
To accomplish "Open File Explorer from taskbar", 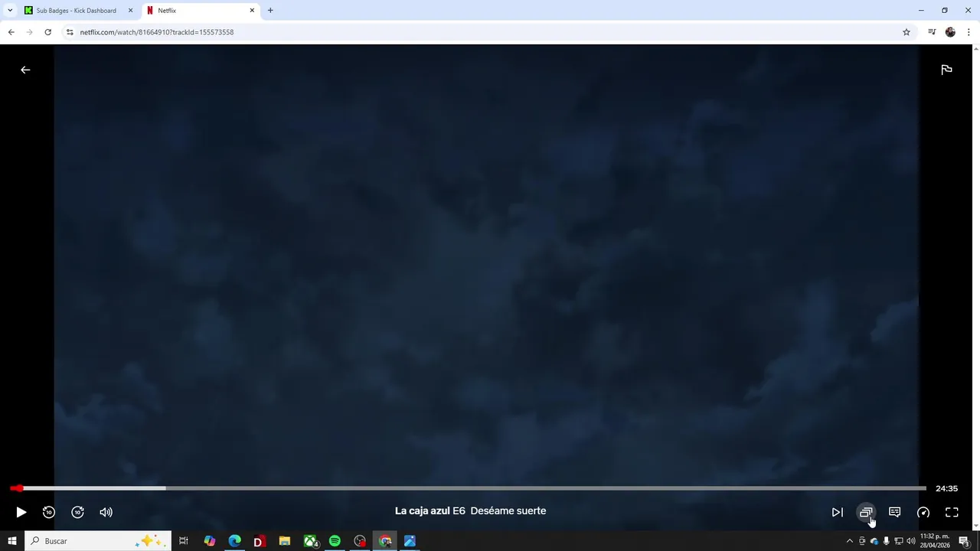I will pos(284,541).
